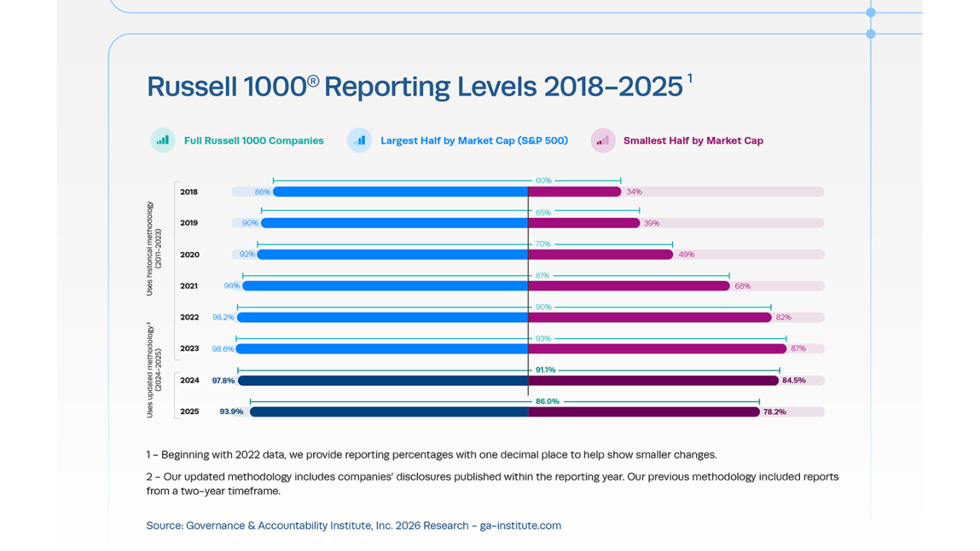Click the 2025 year label
The width and height of the screenshot is (980, 551).
(x=189, y=412)
